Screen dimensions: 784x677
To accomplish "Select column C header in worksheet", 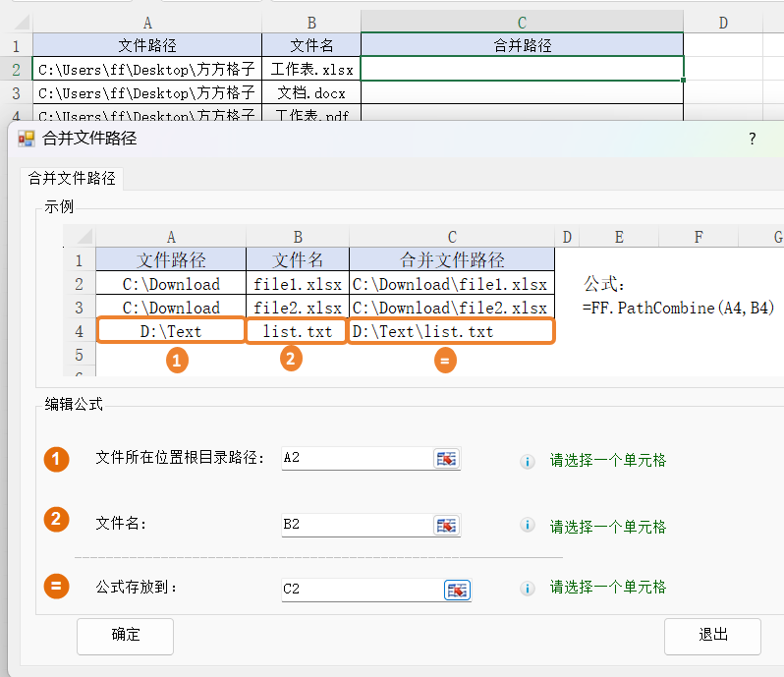I will point(522,23).
